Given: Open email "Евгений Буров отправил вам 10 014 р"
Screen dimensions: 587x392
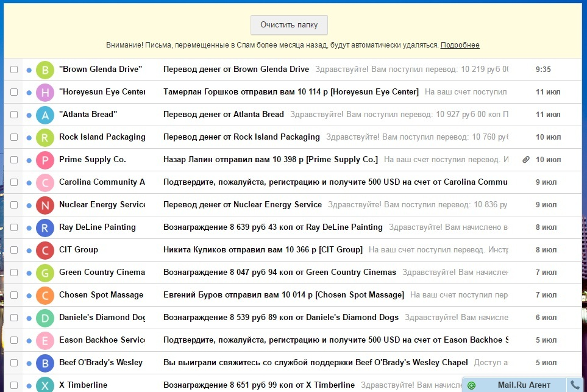Looking at the screenshot, I should click(284, 294).
